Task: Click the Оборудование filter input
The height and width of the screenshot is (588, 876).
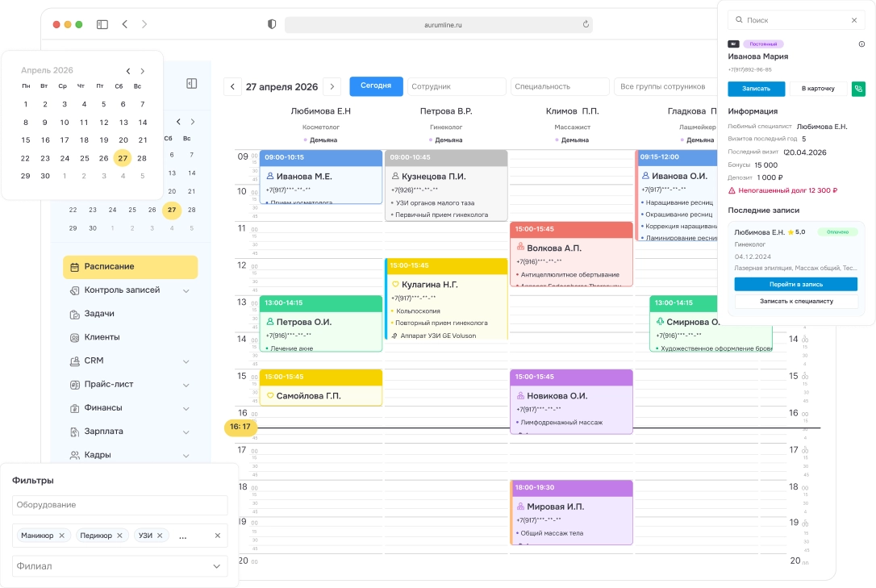Action: click(119, 505)
